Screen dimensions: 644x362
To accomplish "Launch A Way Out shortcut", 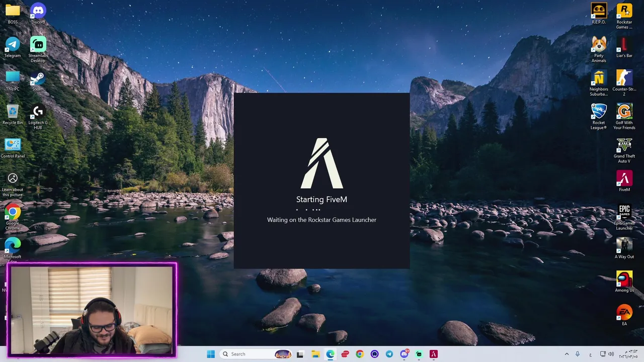I will point(624,248).
